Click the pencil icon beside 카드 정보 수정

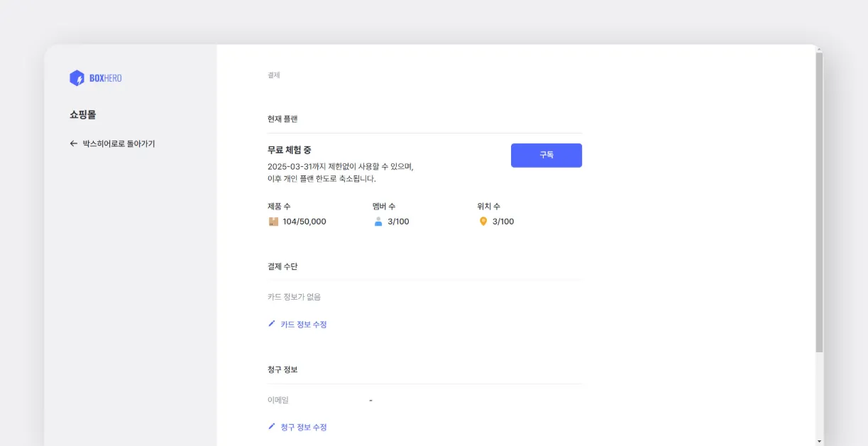[270, 325]
